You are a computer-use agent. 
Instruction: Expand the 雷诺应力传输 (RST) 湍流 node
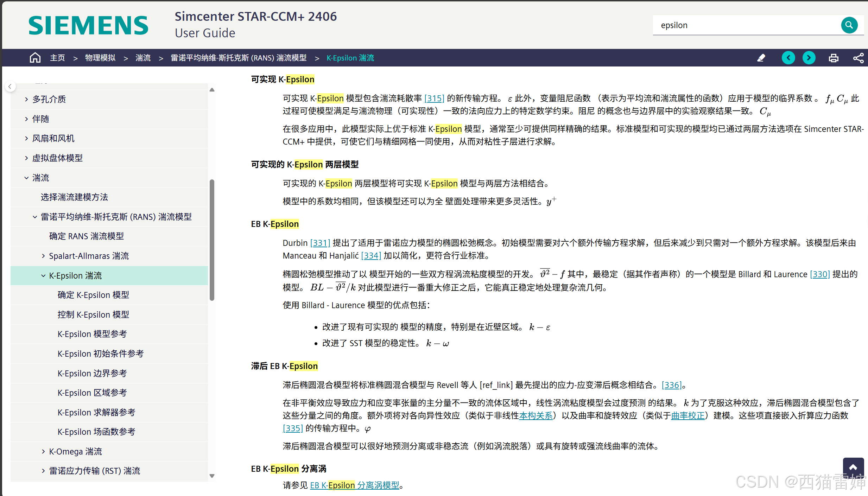tap(43, 471)
